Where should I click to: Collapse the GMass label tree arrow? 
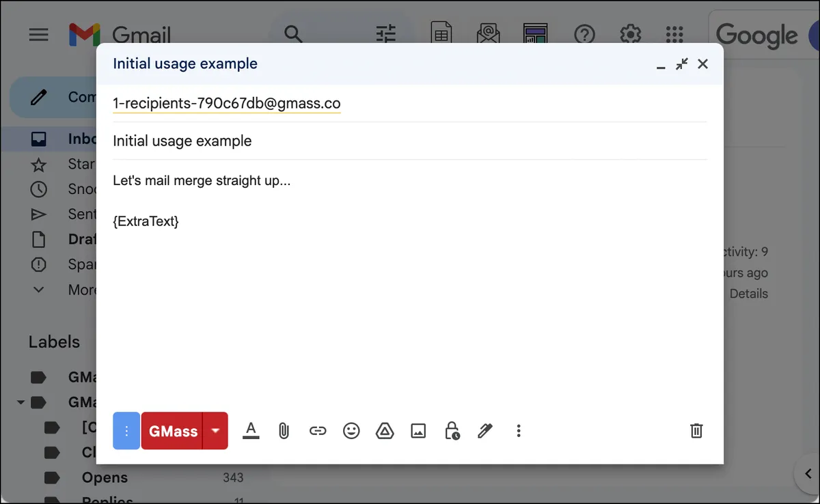pos(20,402)
